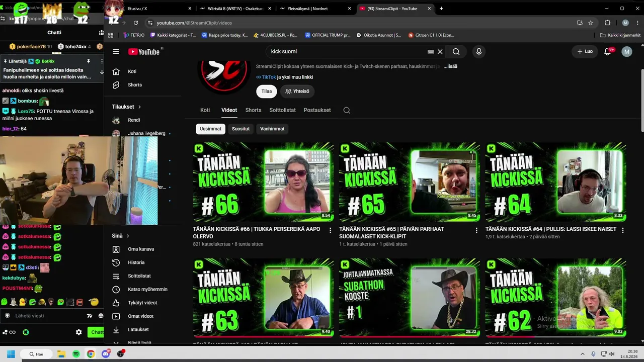Open Shorts in the YouTube sidebar
Viewport: 644px width, 362px height.
coord(135,85)
